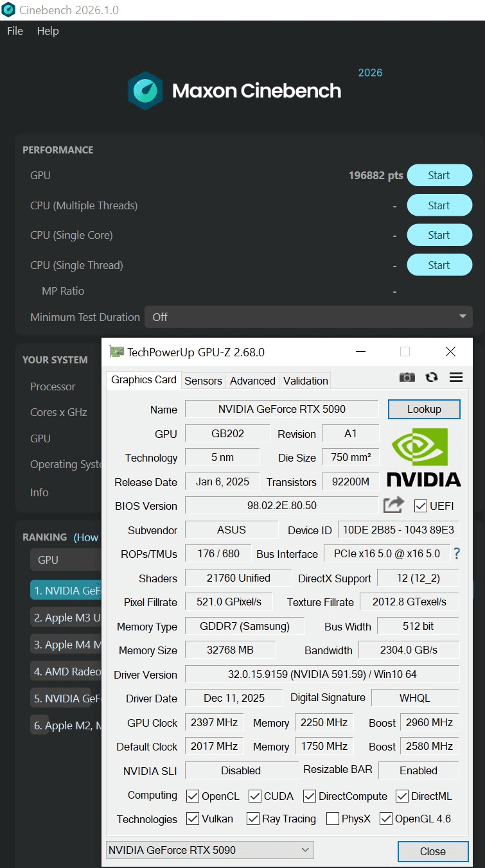Click the Bandwidth value 2304.0 GB/s
Image resolution: width=485 pixels, height=868 pixels.
409,650
